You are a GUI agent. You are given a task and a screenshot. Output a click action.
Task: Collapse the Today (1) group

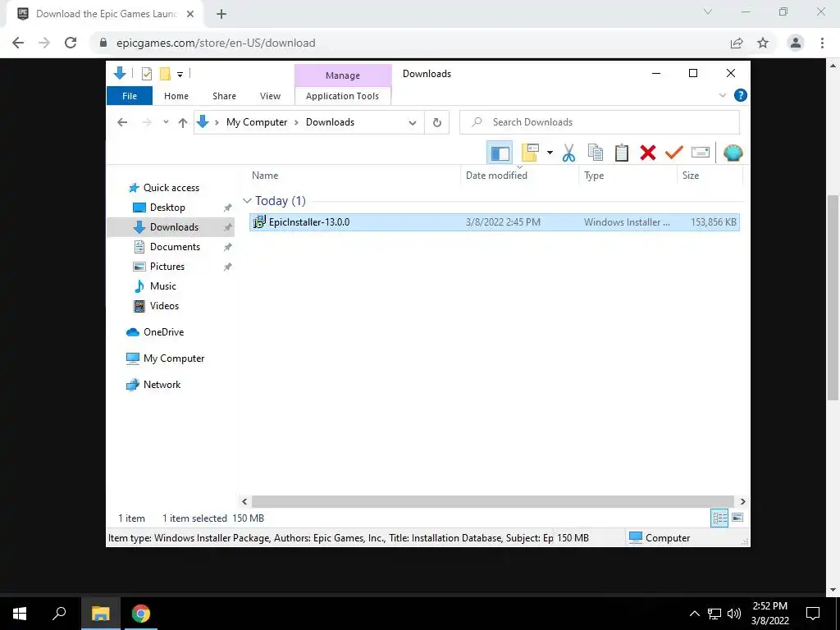[247, 201]
